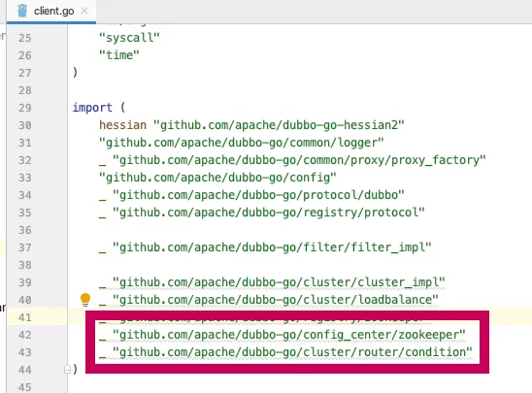Click line number 43 in gutter
The image size is (532, 393).
(25, 352)
